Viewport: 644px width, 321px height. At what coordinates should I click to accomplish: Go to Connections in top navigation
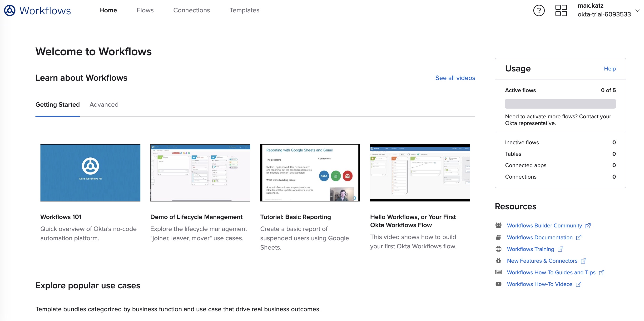192,10
